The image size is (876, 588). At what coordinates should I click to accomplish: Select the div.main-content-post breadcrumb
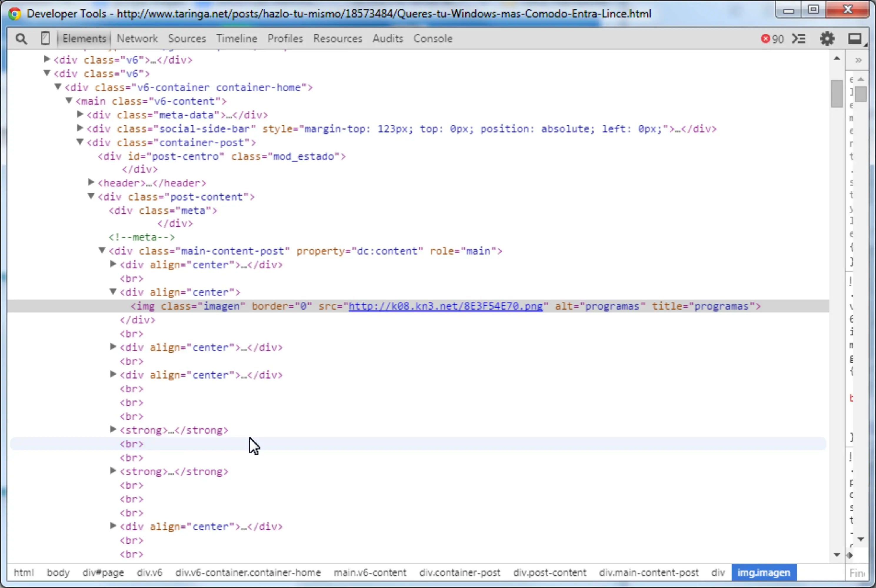coord(649,573)
